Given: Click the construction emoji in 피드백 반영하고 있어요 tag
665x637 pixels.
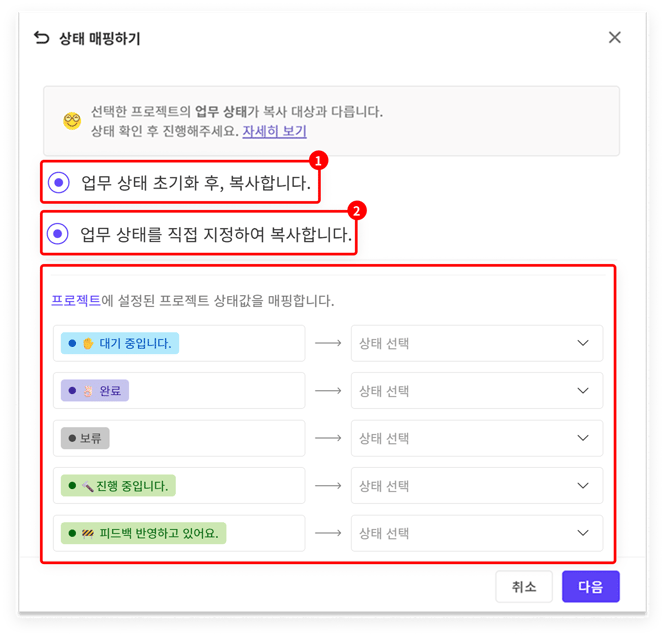Looking at the screenshot, I should (x=88, y=533).
